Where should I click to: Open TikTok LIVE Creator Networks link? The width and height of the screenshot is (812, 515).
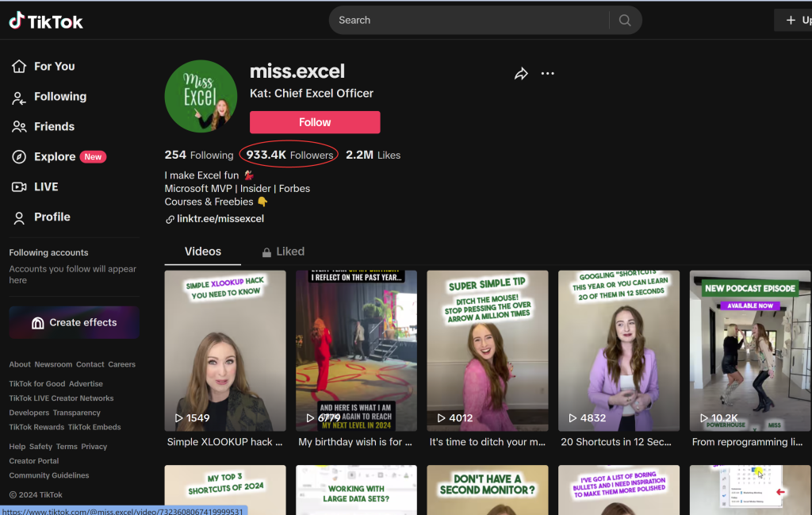[61, 398]
